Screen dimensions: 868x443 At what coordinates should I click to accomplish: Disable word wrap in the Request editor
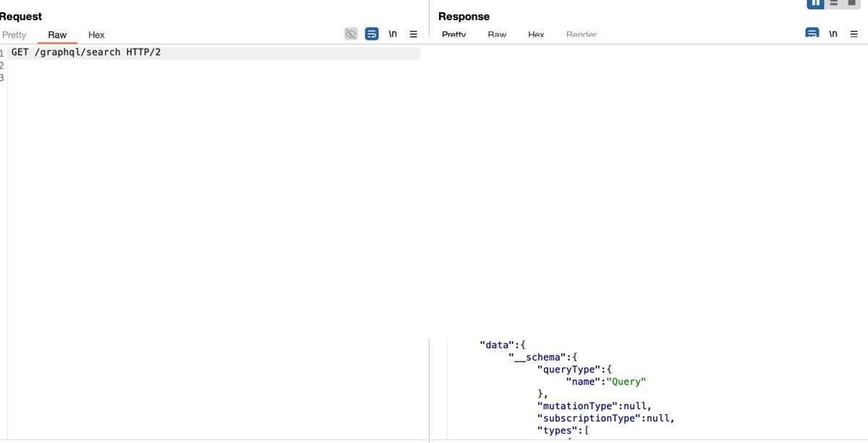pyautogui.click(x=372, y=33)
